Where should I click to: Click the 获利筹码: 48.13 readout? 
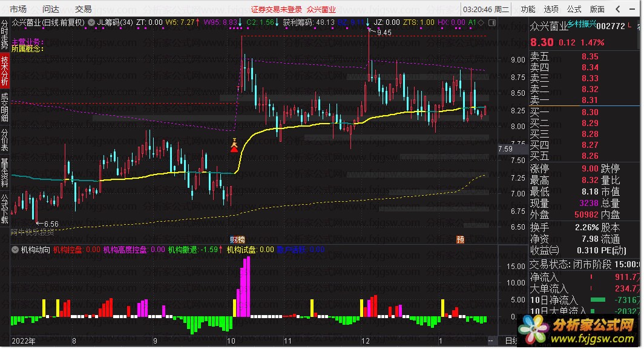coord(309,22)
